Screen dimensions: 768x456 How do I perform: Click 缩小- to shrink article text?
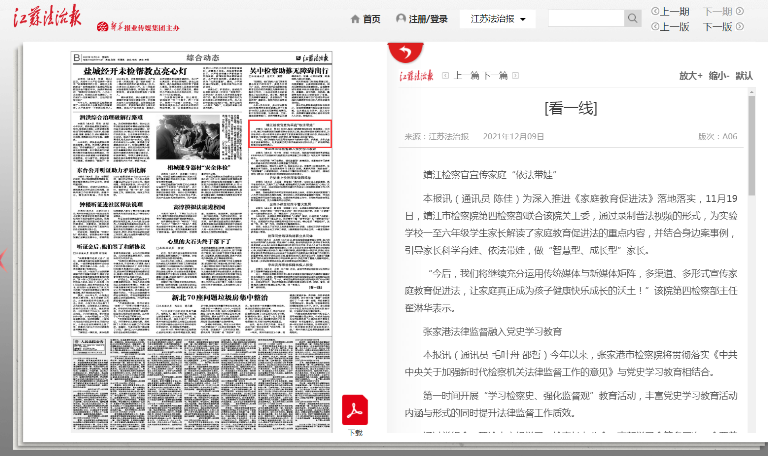tap(719, 75)
